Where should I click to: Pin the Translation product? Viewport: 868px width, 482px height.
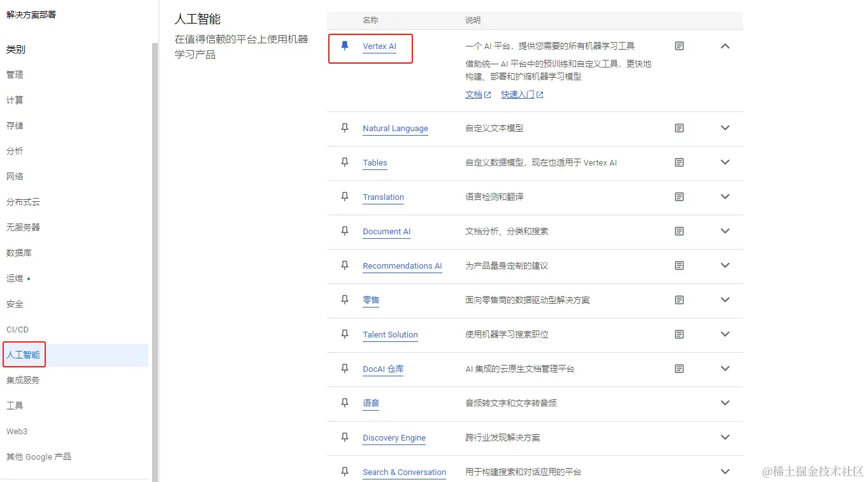tap(345, 197)
